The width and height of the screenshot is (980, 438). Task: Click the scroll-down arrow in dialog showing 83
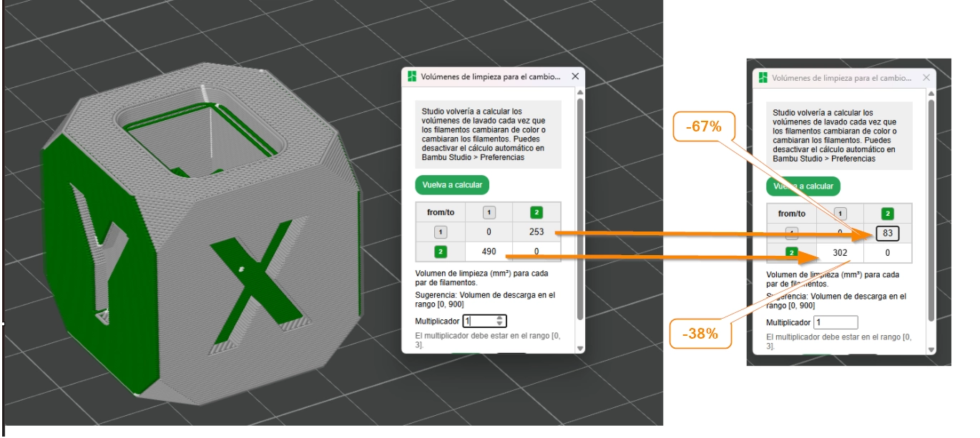[x=931, y=350]
